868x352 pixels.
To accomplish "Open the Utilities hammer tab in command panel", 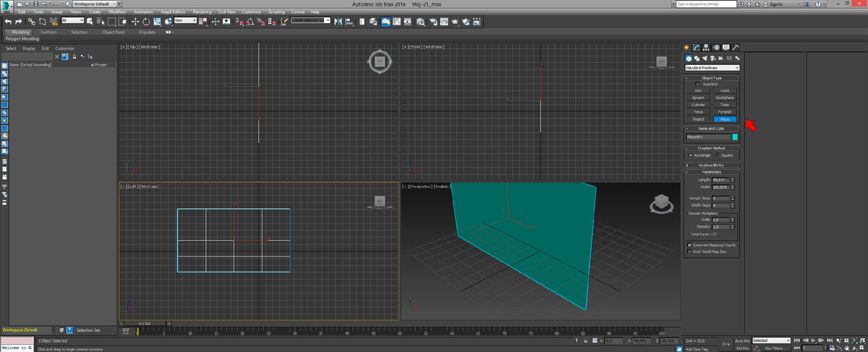I will pos(734,47).
